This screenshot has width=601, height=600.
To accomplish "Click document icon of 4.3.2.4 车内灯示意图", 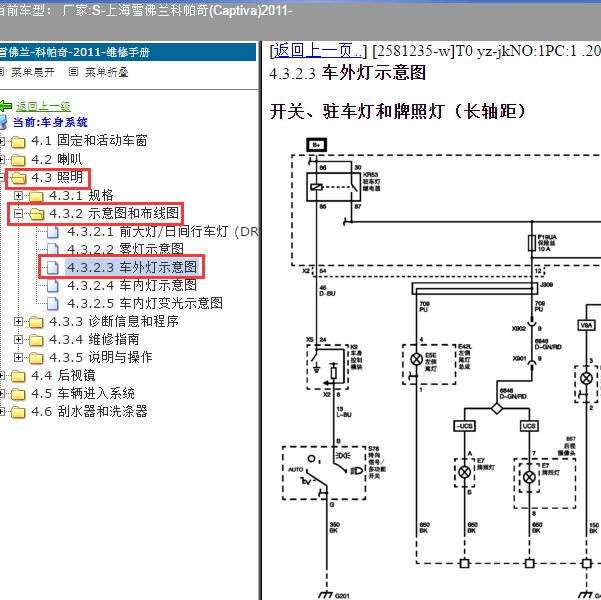I will [53, 286].
